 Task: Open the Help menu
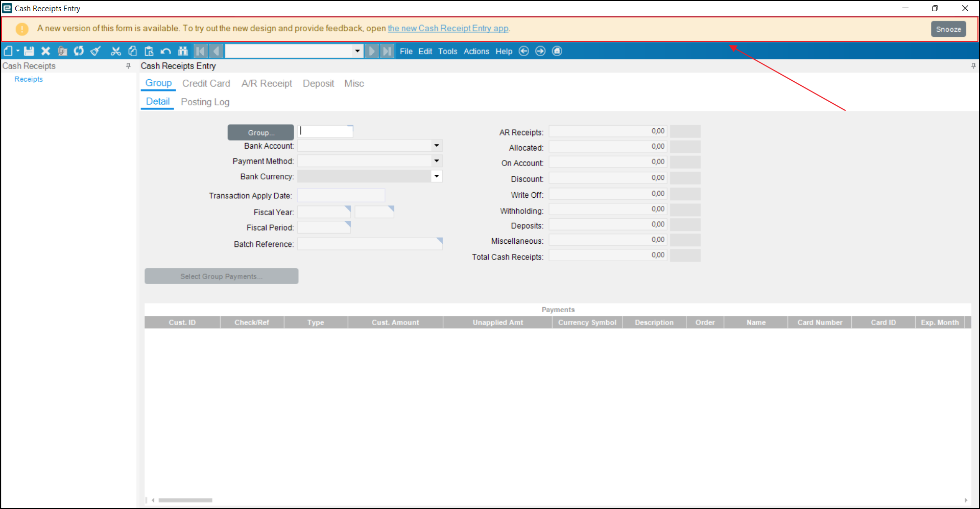point(504,52)
